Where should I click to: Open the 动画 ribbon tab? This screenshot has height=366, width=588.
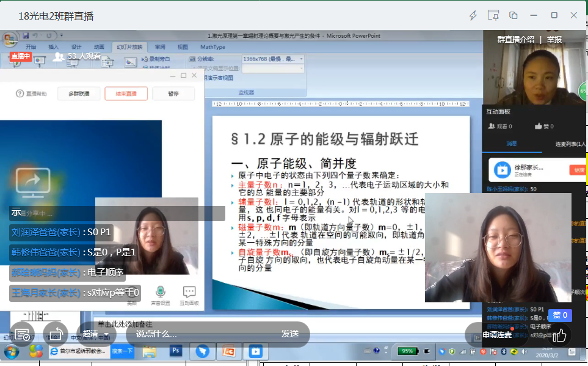(x=99, y=47)
